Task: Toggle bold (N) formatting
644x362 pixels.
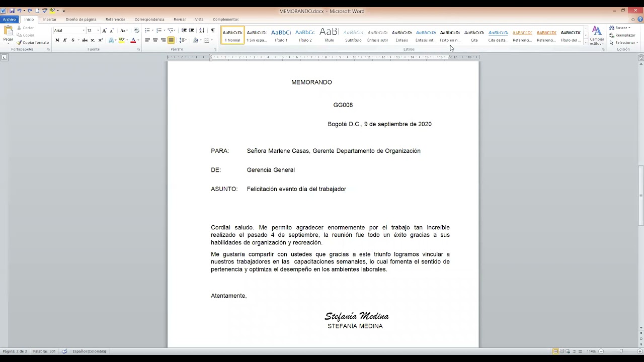Action: click(x=57, y=40)
